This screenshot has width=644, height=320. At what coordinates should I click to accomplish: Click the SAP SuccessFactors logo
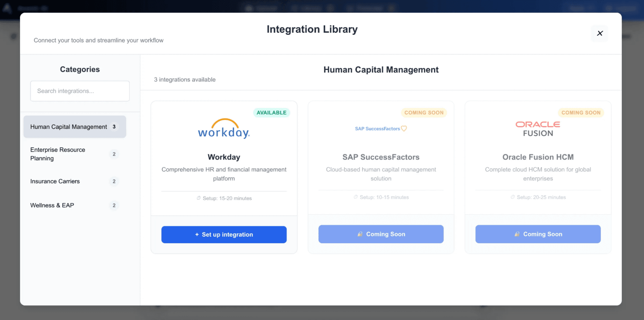[x=380, y=129]
